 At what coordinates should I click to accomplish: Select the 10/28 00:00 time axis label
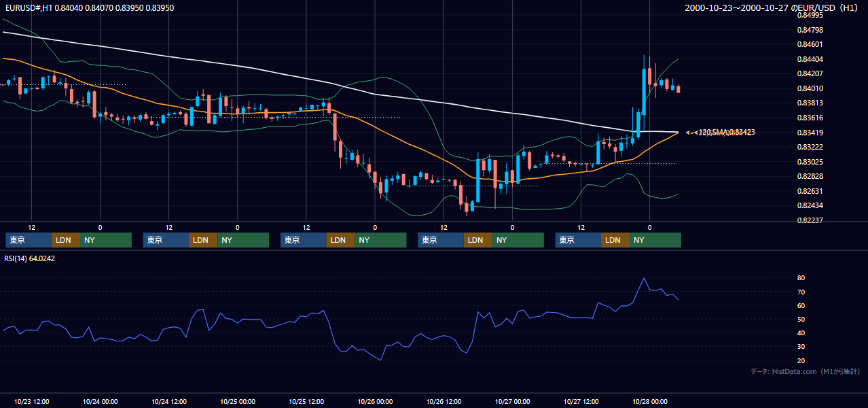tap(650, 401)
